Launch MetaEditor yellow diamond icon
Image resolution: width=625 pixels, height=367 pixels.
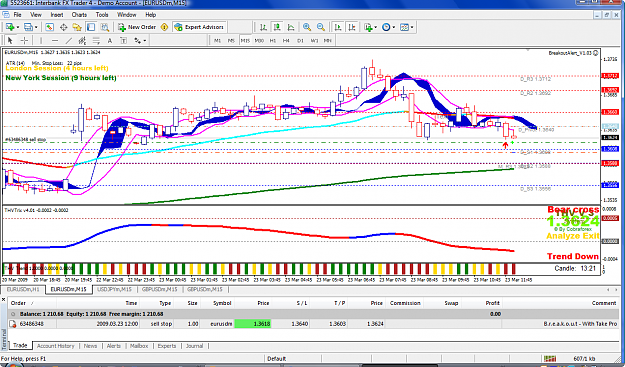click(x=164, y=27)
